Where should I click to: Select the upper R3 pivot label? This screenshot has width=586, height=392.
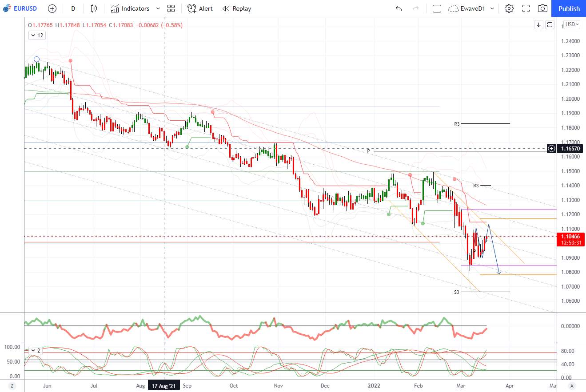(x=457, y=124)
